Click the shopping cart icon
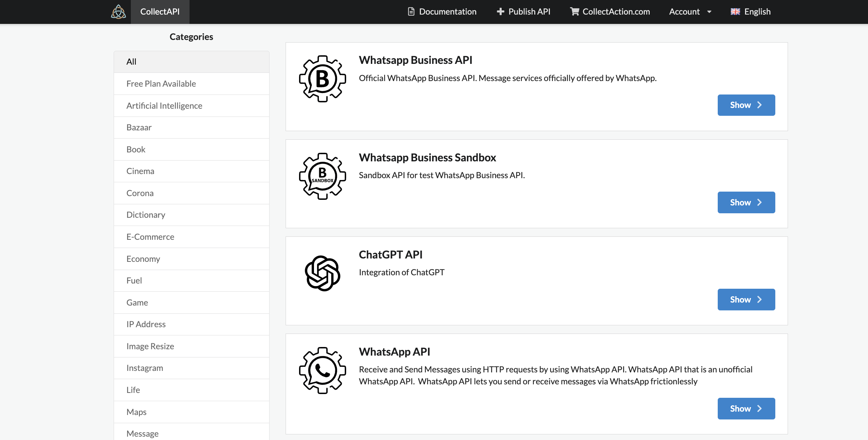The height and width of the screenshot is (440, 868). pyautogui.click(x=575, y=12)
